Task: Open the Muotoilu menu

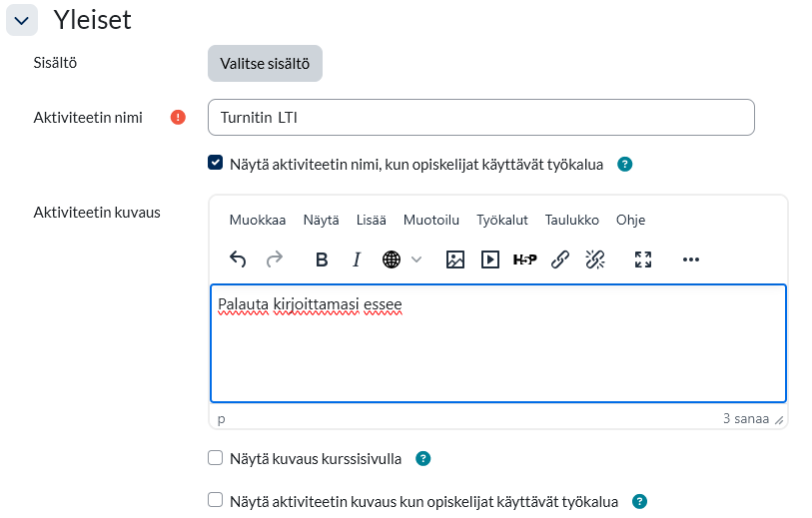Action: point(430,221)
